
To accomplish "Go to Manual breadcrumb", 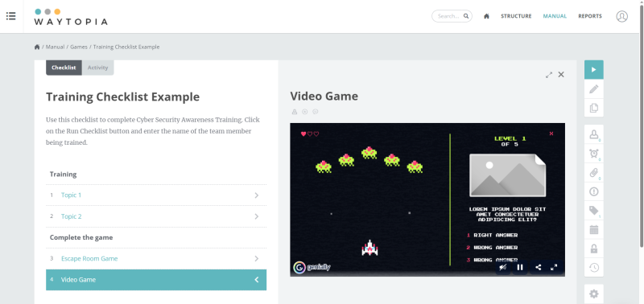I will pos(55,47).
